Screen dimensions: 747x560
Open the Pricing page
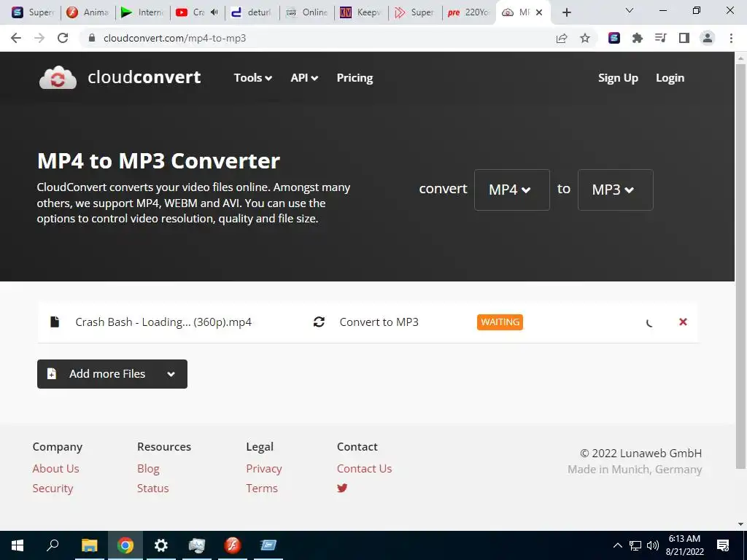(x=355, y=77)
